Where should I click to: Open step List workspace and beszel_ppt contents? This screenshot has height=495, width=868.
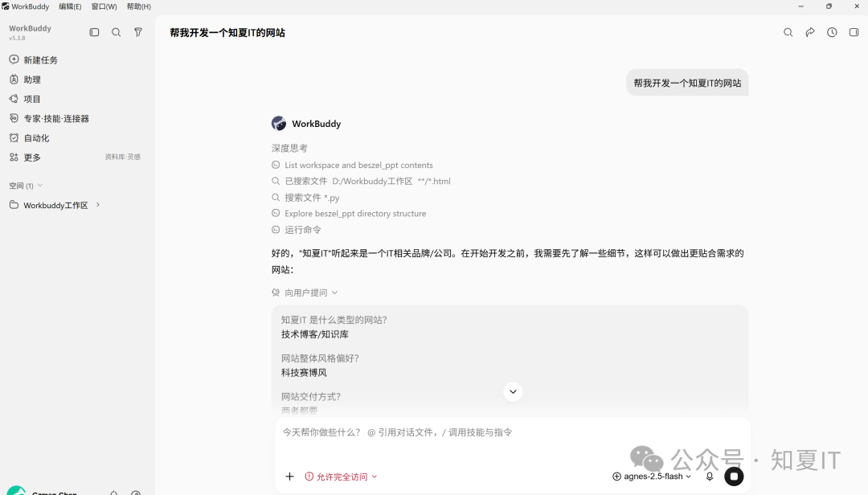point(352,165)
